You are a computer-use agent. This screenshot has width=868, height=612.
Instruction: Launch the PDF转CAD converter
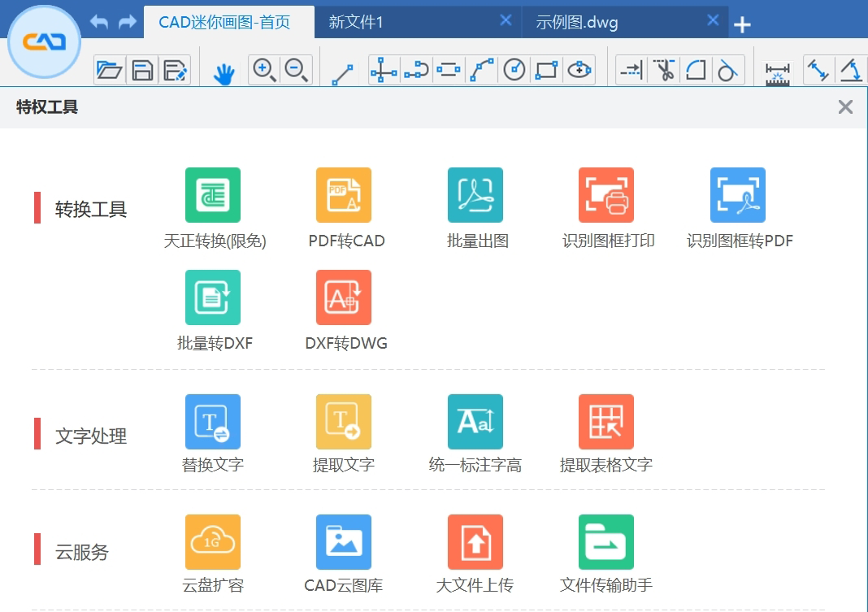coord(344,195)
